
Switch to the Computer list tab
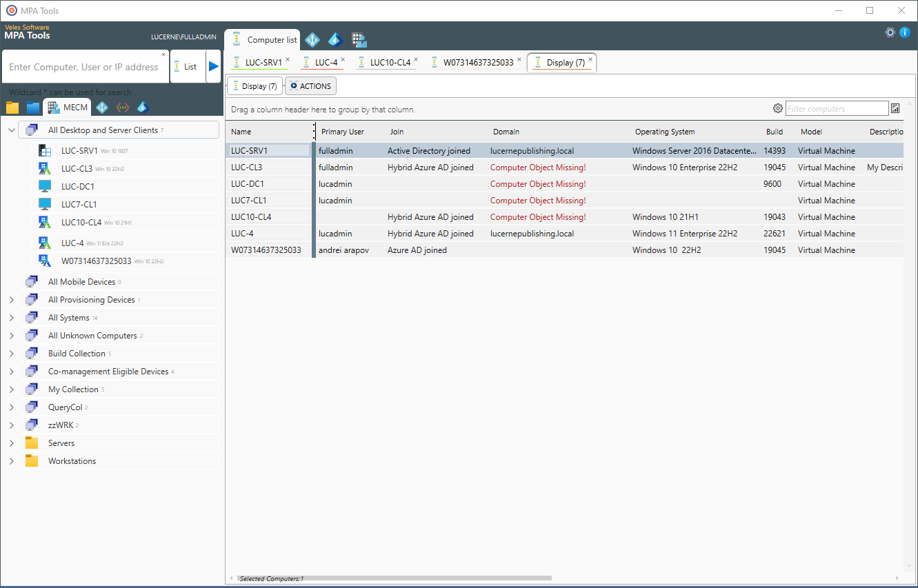pos(263,40)
